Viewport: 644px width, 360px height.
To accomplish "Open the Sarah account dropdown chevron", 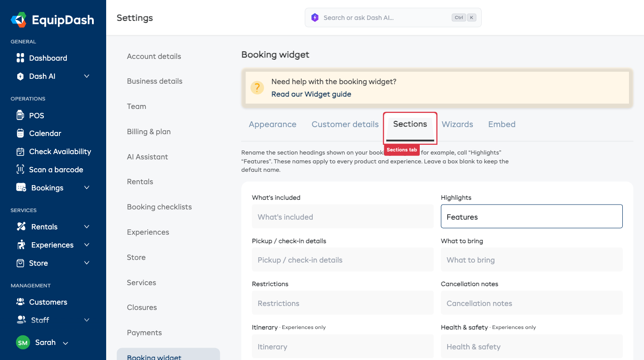I will pos(65,343).
